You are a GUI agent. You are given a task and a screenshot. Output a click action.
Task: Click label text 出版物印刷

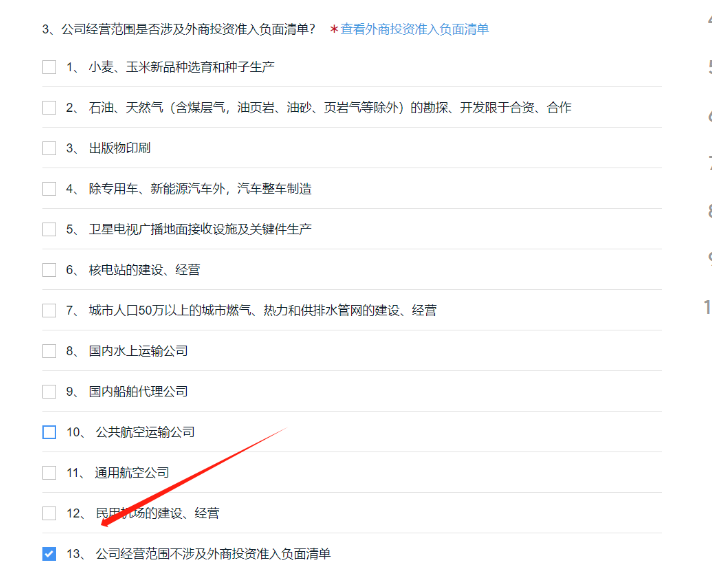tap(119, 148)
